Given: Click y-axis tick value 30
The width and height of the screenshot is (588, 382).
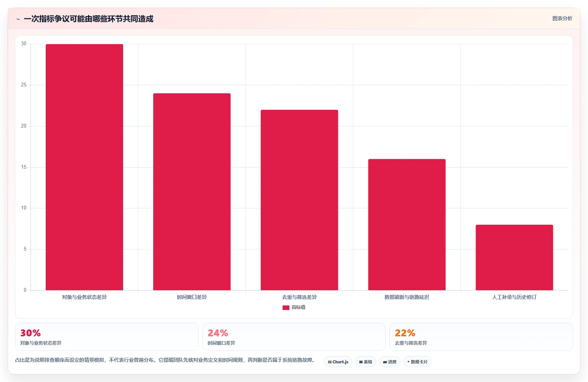Looking at the screenshot, I should click(x=24, y=44).
